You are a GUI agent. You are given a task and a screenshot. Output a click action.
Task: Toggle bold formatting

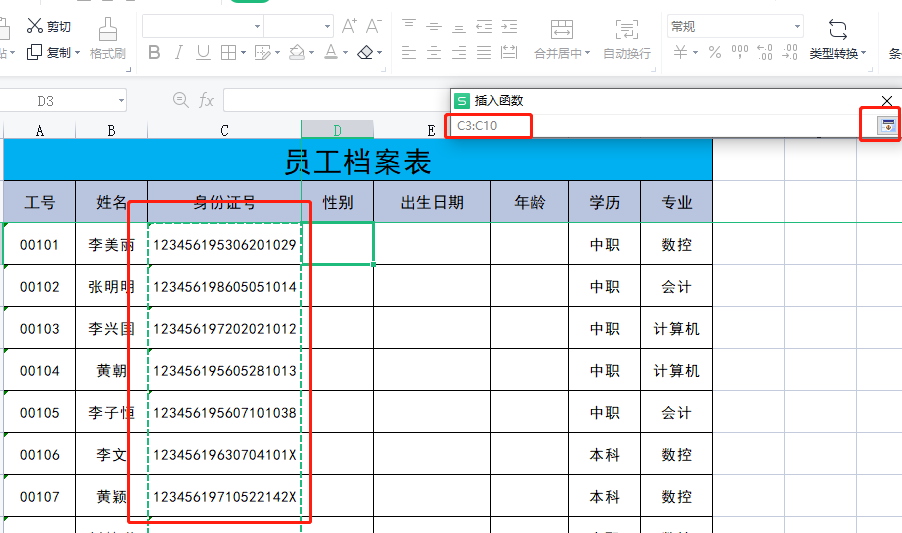154,52
